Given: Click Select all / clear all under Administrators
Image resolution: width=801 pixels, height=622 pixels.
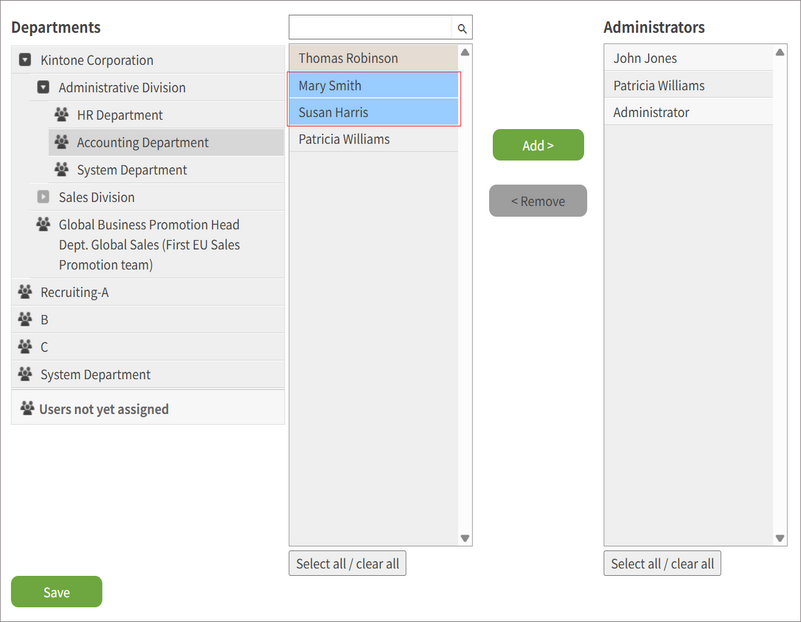Looking at the screenshot, I should (662, 563).
